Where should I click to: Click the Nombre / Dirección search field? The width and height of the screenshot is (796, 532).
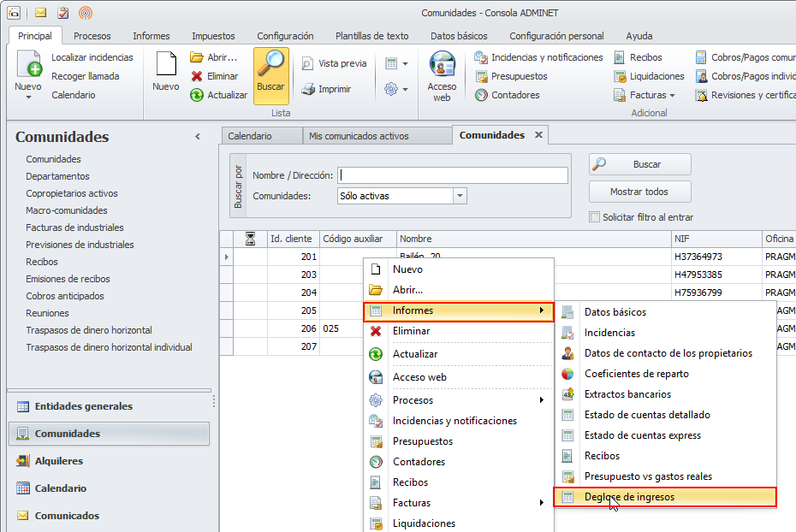coord(452,175)
